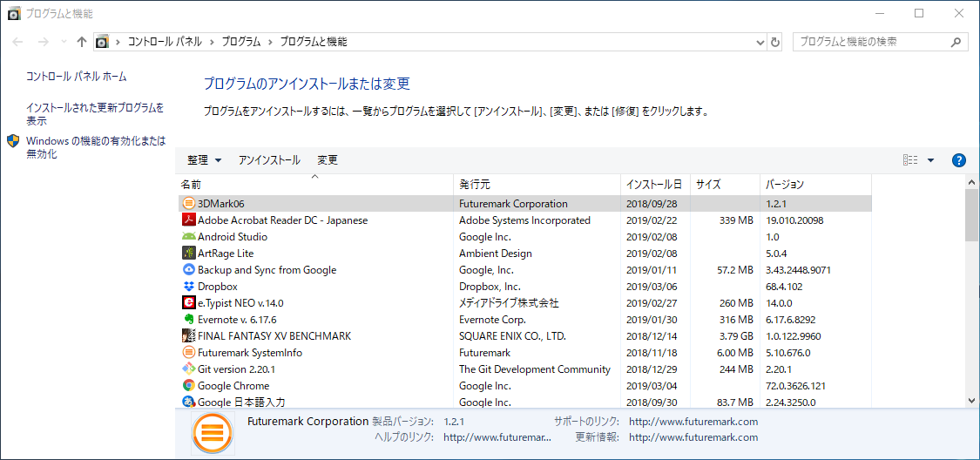The height and width of the screenshot is (460, 980).
Task: Click the ArtRage Lite icon
Action: 189,254
